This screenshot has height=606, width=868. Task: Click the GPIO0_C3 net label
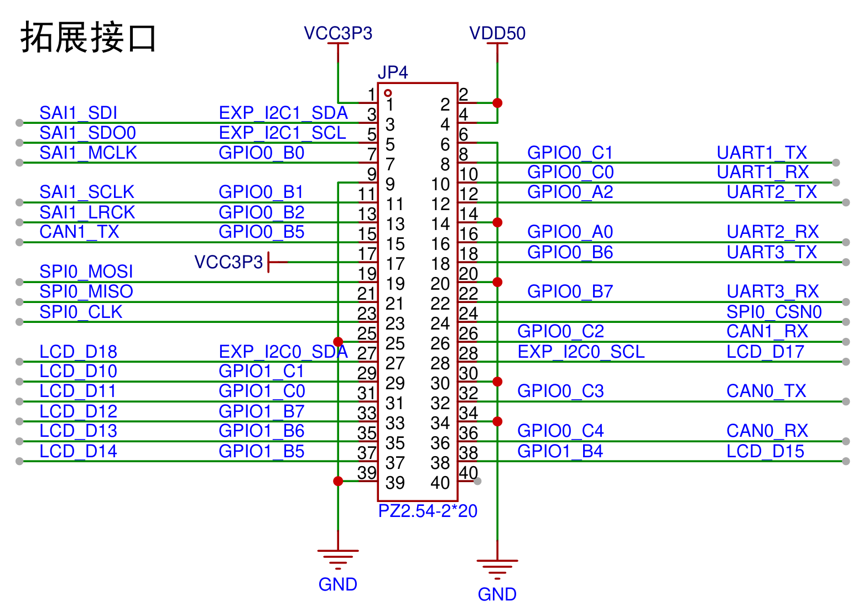(x=560, y=391)
